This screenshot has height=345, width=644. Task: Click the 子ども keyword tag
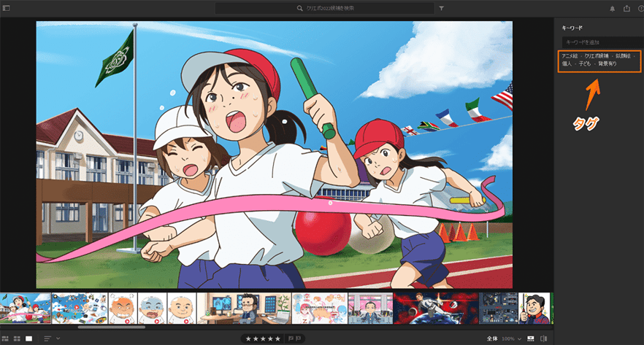click(x=586, y=64)
